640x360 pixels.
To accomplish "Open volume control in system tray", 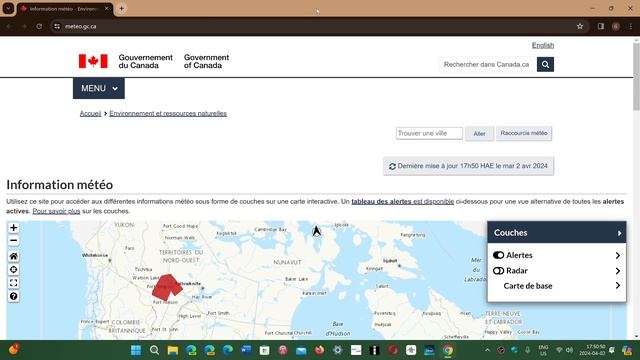I will [569, 350].
